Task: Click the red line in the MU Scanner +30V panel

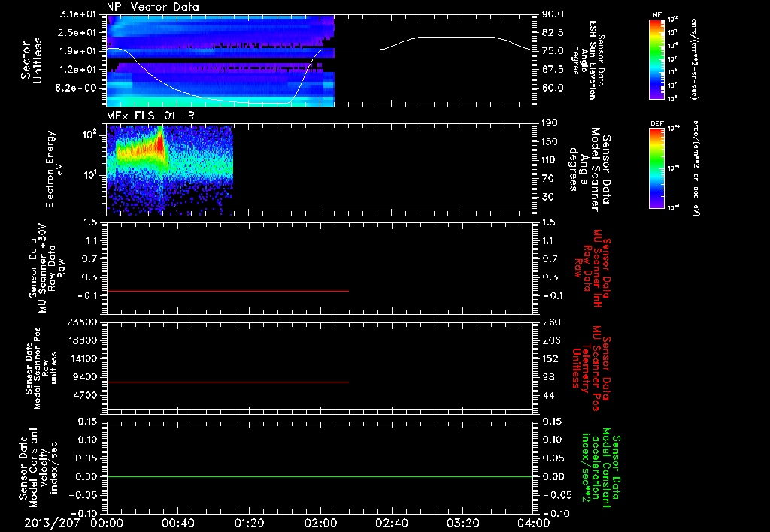Action: point(227,291)
